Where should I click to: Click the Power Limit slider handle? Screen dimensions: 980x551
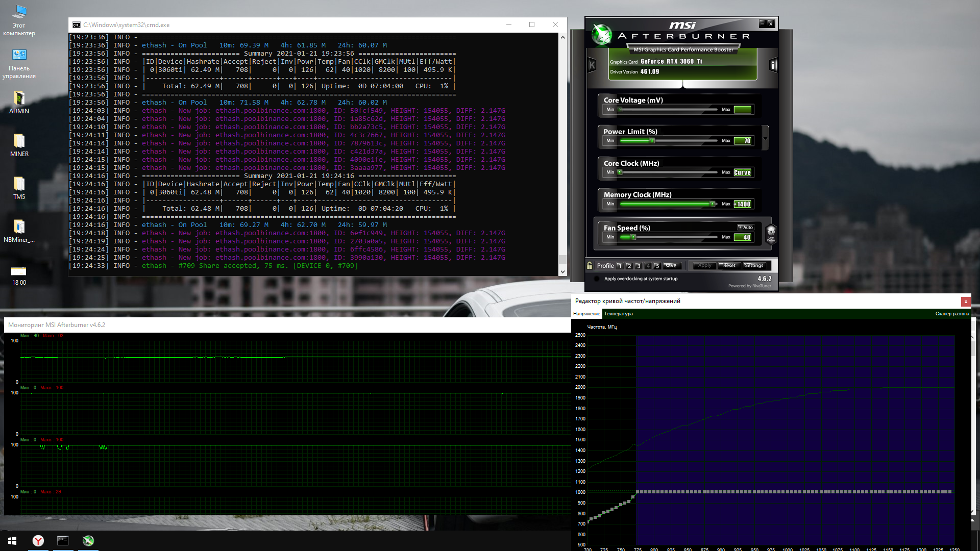click(652, 140)
